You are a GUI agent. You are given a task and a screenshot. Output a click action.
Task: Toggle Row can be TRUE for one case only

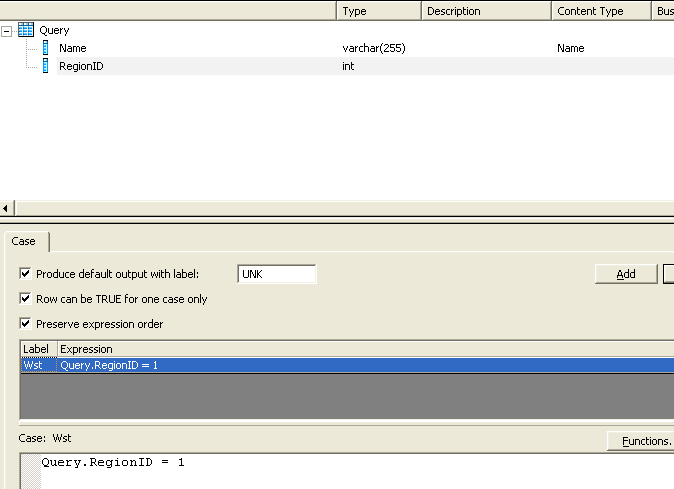click(25, 298)
